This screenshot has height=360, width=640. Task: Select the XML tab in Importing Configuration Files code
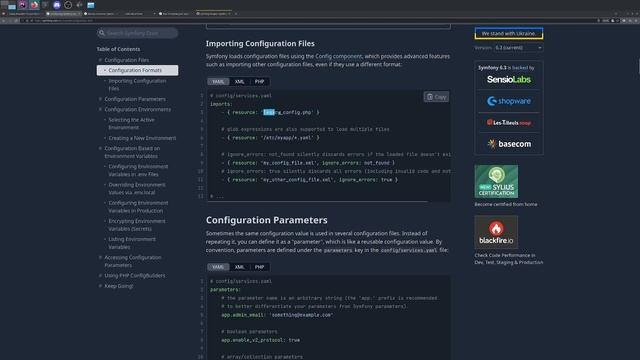click(x=239, y=82)
